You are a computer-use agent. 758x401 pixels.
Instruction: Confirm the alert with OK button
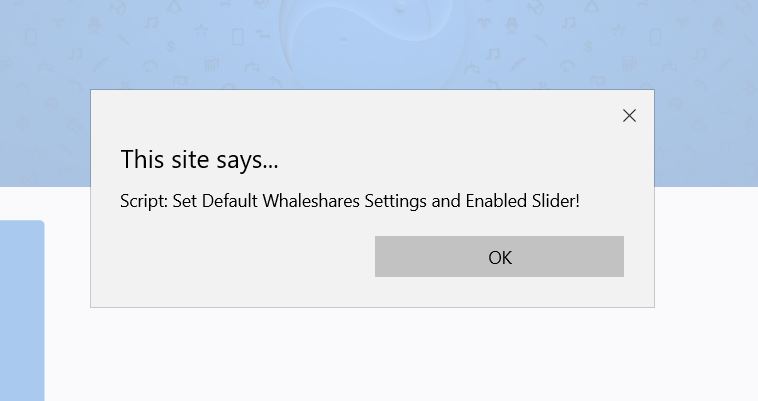(499, 257)
